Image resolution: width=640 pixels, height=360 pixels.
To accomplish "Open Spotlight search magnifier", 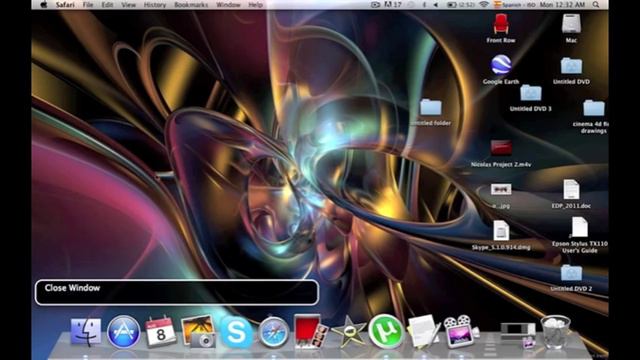I will [x=596, y=5].
